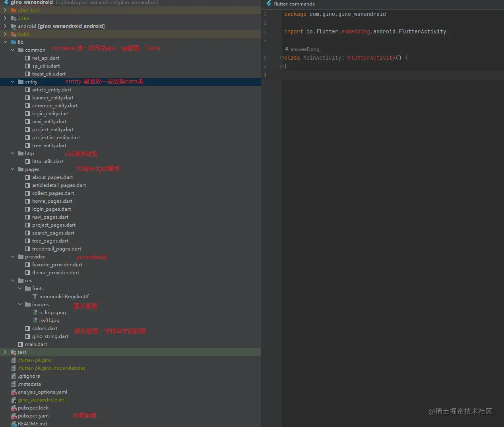Open articledetail_pages.dart
The image size is (504, 427).
(x=59, y=185)
